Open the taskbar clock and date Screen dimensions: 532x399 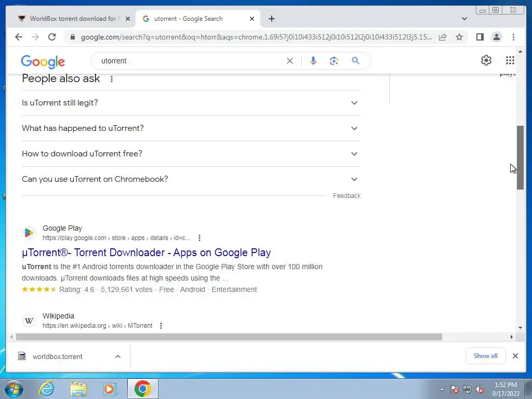(x=506, y=389)
